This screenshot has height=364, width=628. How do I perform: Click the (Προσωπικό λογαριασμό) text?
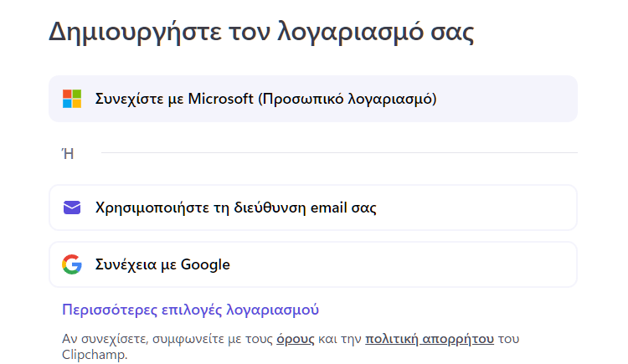(347, 99)
